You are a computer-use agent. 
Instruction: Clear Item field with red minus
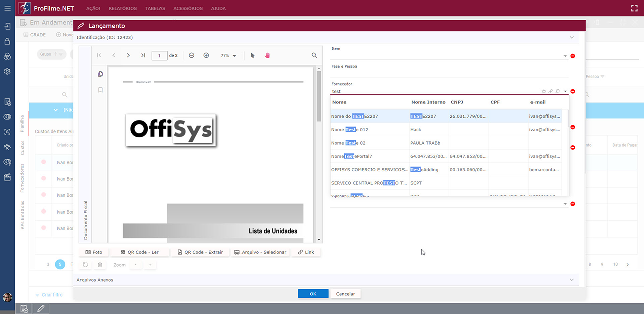[x=573, y=56]
